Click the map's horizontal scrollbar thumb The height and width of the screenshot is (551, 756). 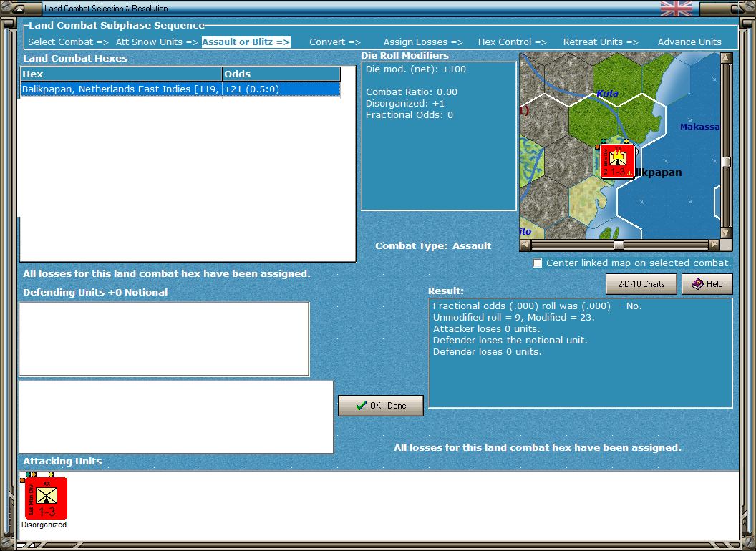pyautogui.click(x=619, y=245)
